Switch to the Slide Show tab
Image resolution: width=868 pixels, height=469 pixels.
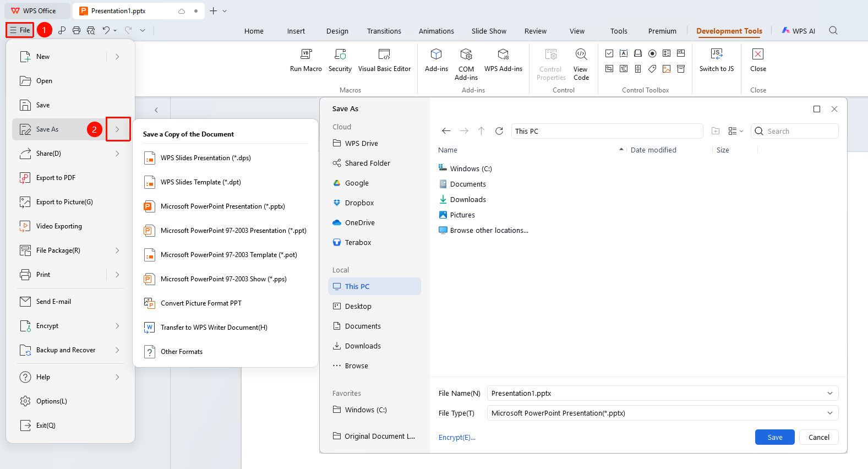(x=489, y=31)
